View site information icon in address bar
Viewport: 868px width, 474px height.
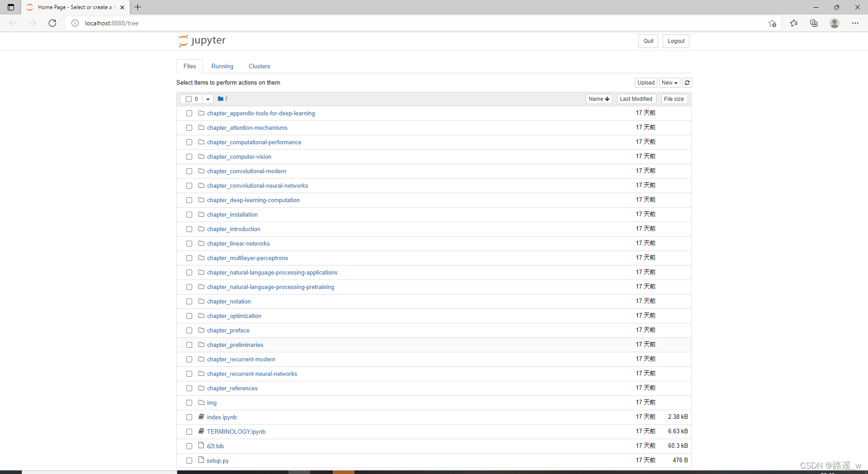click(75, 23)
